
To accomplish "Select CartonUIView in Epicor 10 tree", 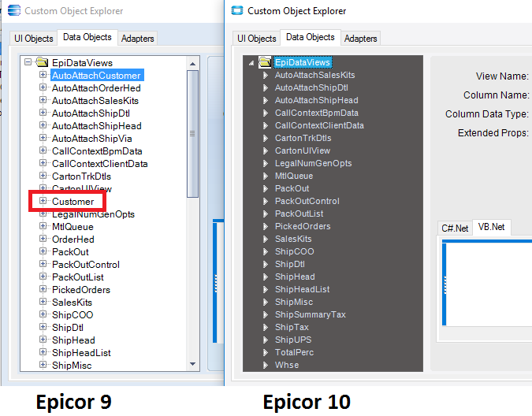I will 303,150.
